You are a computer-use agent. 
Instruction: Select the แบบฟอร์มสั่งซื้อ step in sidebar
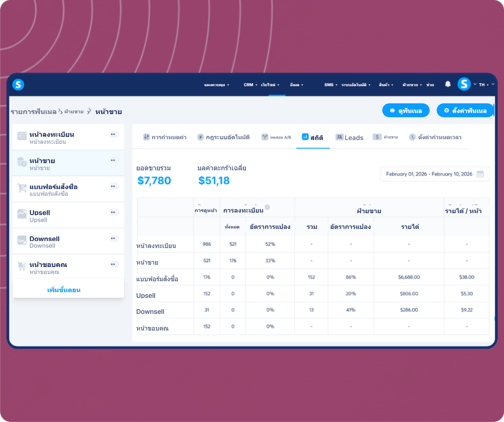pos(68,189)
